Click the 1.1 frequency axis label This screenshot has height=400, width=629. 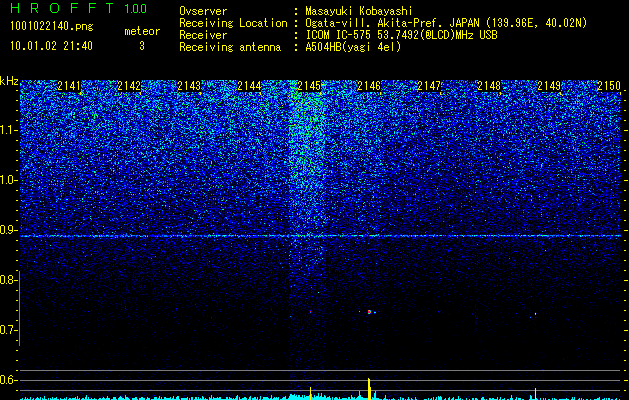tap(8, 130)
